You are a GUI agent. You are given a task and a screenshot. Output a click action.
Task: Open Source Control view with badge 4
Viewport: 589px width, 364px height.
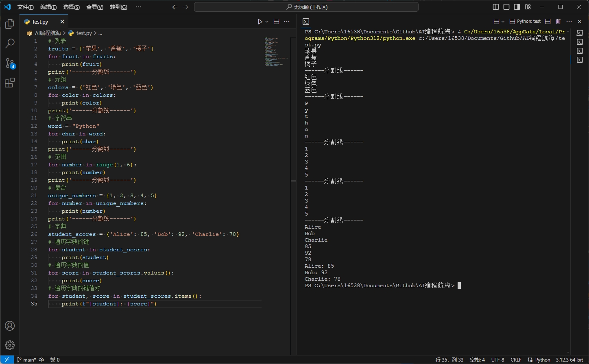click(x=10, y=63)
